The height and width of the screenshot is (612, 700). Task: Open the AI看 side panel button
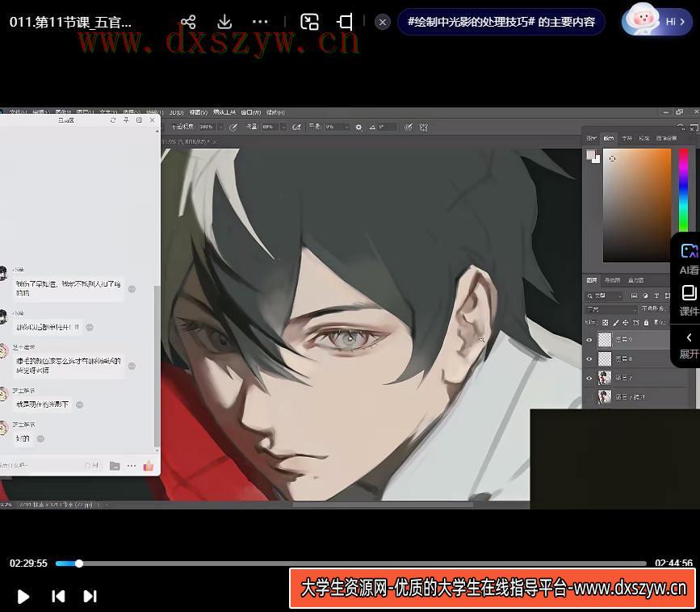tap(689, 258)
